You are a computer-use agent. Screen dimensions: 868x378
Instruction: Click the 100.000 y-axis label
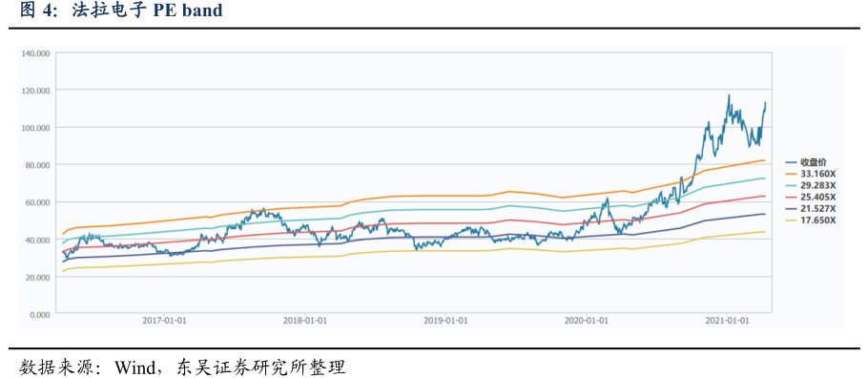click(x=36, y=128)
